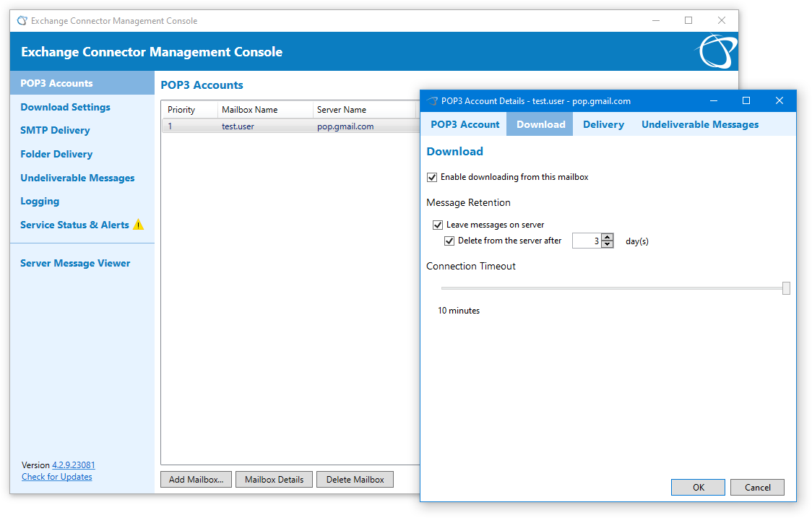
Task: Sort by the Priority column header
Action: coord(189,110)
